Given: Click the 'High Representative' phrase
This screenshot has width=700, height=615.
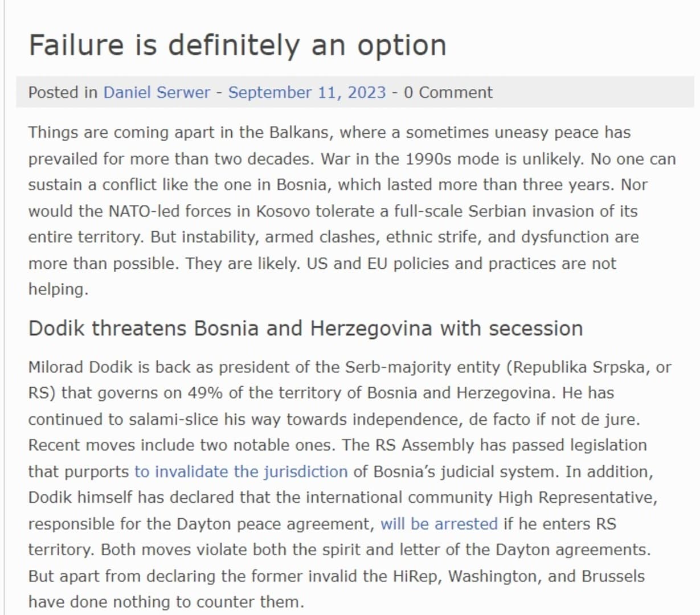Looking at the screenshot, I should coord(578,497).
